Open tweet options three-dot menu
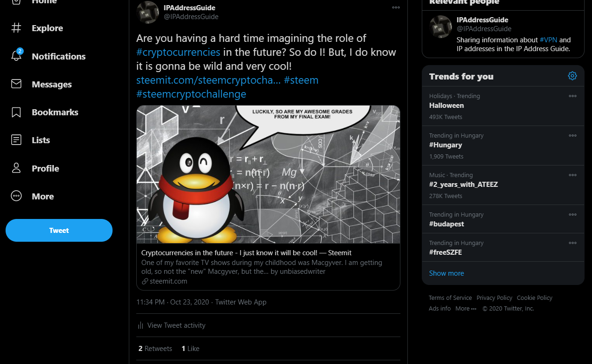The image size is (592, 364). point(396,7)
